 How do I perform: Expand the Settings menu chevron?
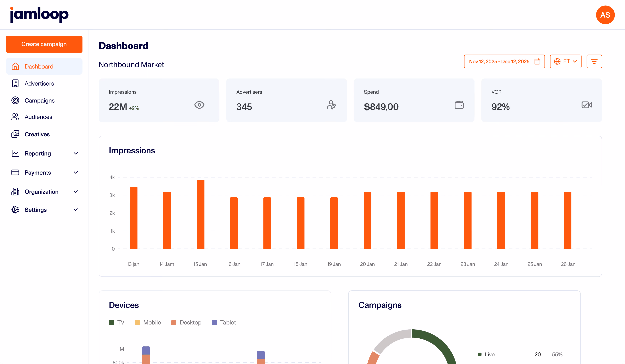point(76,210)
